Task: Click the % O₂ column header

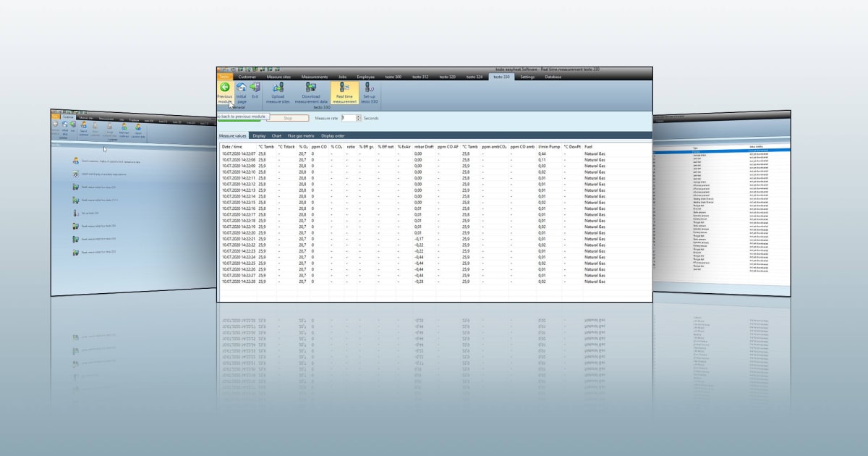Action: point(303,147)
